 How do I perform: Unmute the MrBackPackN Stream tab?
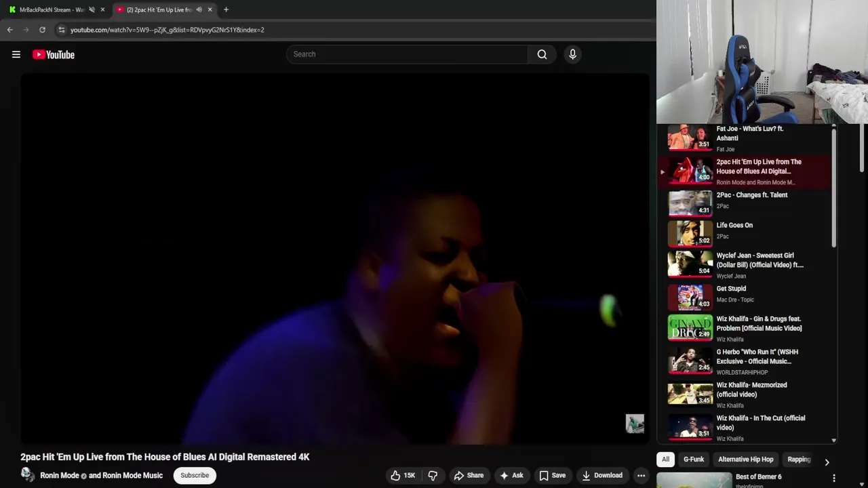(x=92, y=9)
